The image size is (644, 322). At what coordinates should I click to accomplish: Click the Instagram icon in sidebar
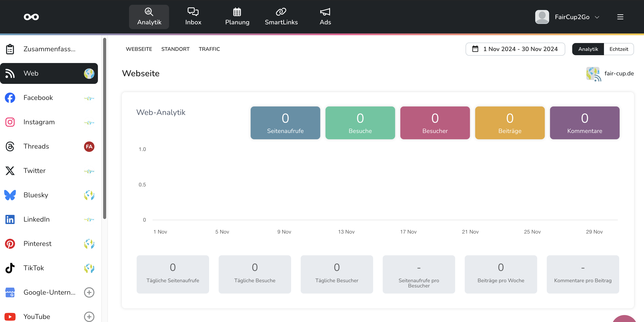(10, 122)
